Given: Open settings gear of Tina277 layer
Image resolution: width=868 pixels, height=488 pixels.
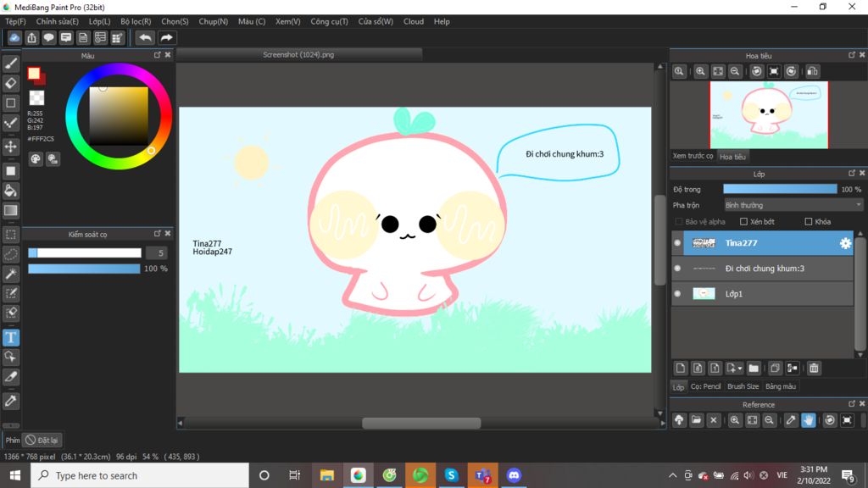Looking at the screenshot, I should [x=845, y=243].
